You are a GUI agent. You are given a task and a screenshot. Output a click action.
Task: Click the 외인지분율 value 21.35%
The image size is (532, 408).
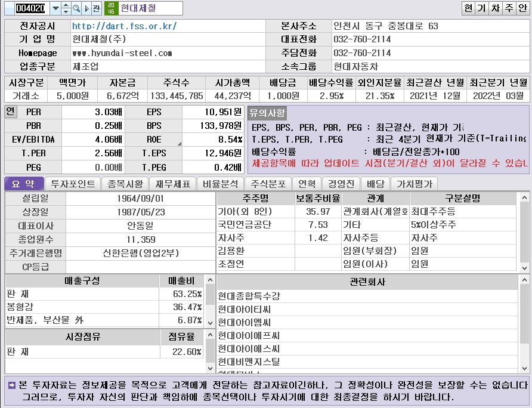pyautogui.click(x=380, y=96)
